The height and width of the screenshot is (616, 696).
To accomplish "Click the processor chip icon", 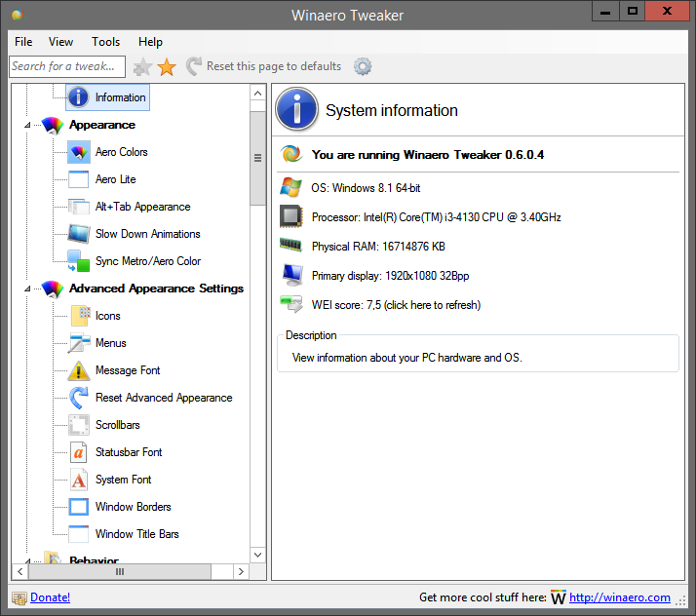I will [291, 216].
